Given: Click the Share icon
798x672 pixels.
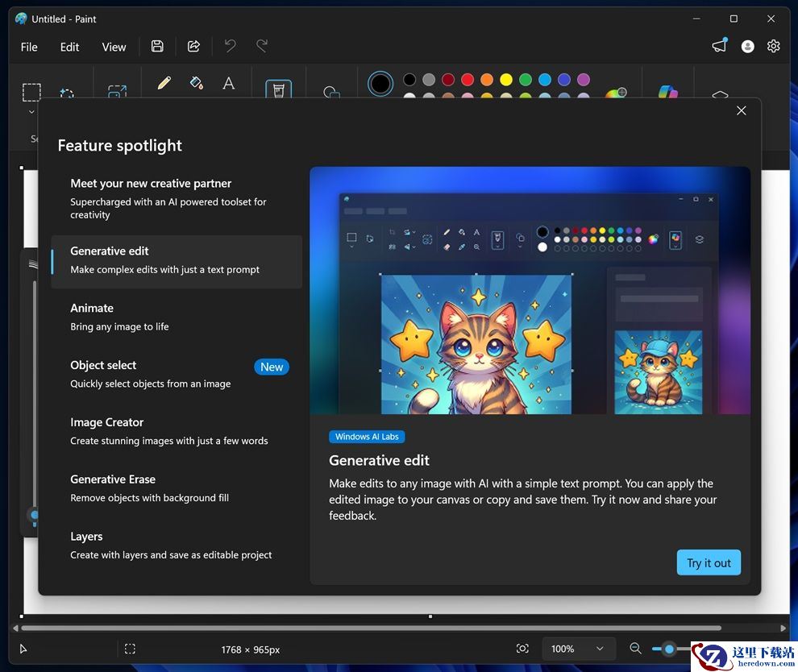Looking at the screenshot, I should (193, 47).
